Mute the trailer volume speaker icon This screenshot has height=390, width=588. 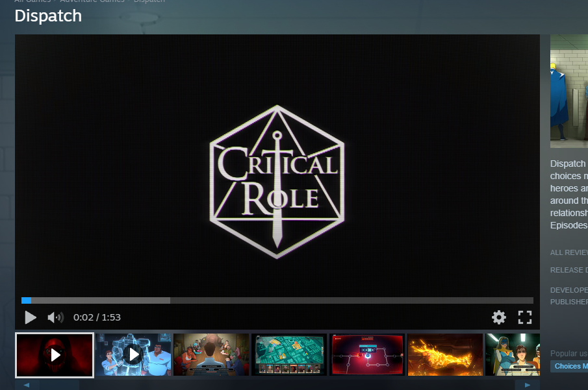point(55,318)
